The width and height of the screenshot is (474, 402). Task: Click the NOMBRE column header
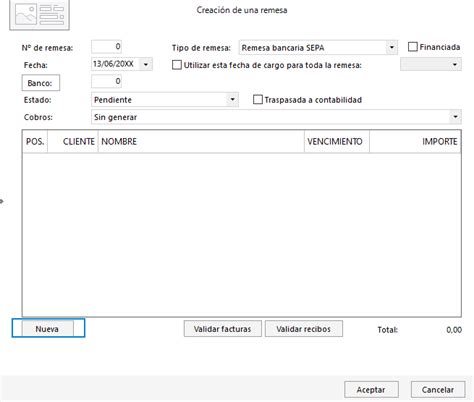pos(201,142)
